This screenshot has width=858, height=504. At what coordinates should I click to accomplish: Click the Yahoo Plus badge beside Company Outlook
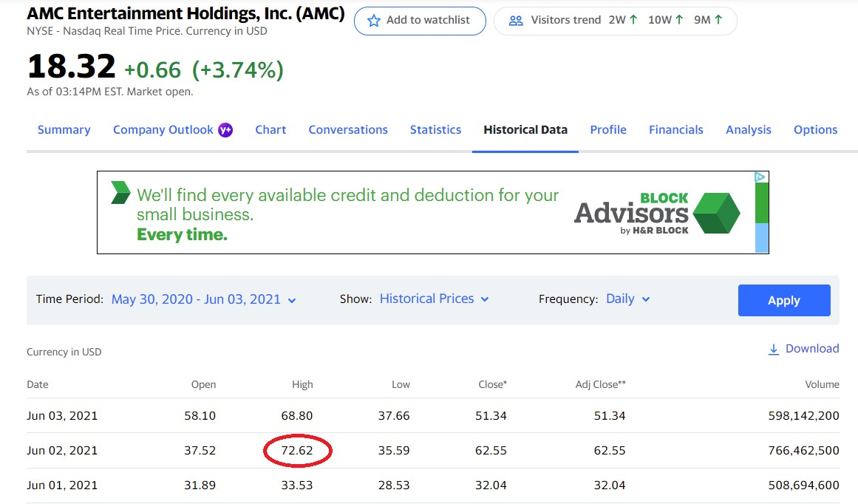pyautogui.click(x=225, y=130)
